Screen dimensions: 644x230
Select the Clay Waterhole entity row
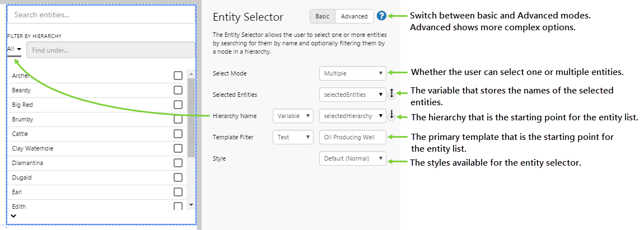click(x=97, y=148)
